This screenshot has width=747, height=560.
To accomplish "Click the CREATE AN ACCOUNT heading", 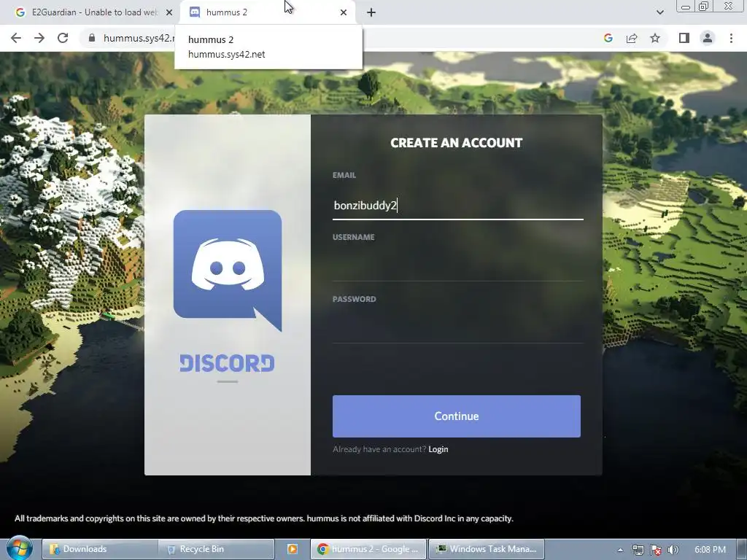I will [x=457, y=143].
